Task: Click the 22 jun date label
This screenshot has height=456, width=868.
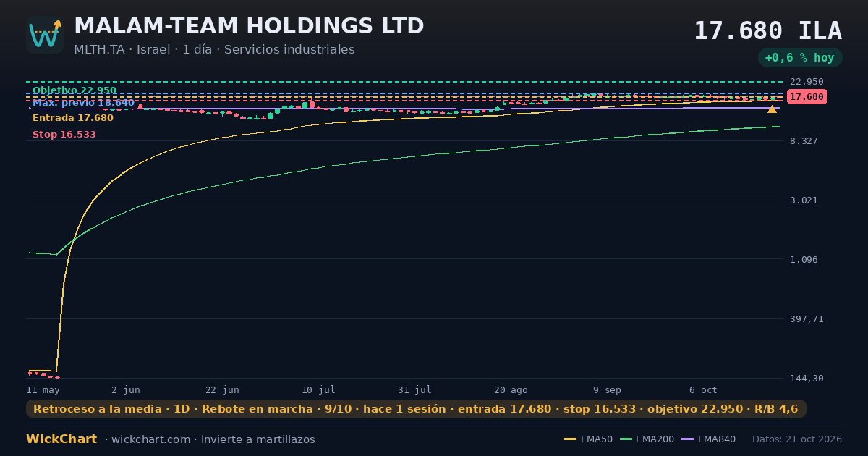Action: [222, 390]
